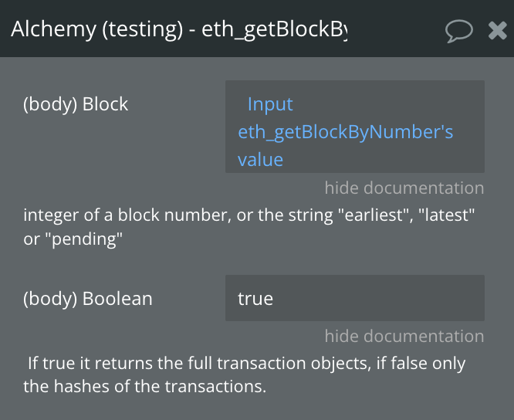Screen dimensions: 514x420
Task: Click "the hashes of the transactions" line
Action: 144,386
